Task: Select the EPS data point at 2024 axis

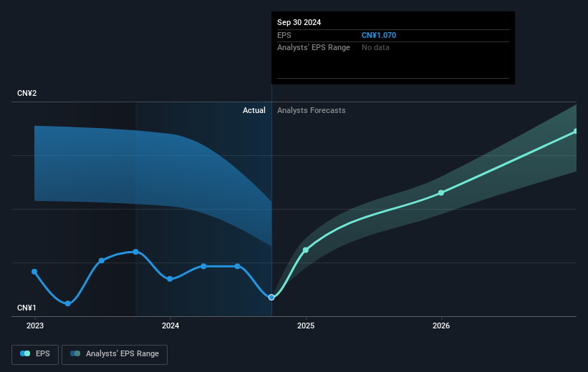Action: click(170, 279)
